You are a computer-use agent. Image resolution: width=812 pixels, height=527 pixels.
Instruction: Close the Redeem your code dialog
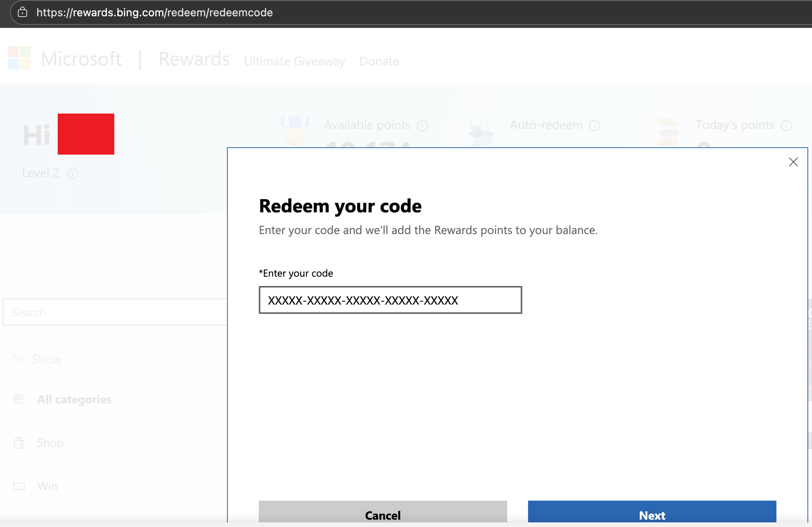793,162
